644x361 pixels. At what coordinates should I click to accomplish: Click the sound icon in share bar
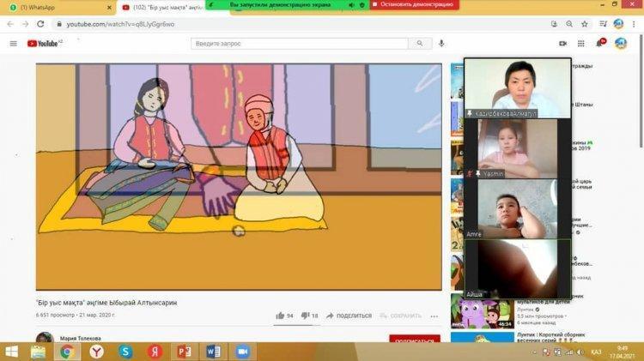[x=351, y=5]
